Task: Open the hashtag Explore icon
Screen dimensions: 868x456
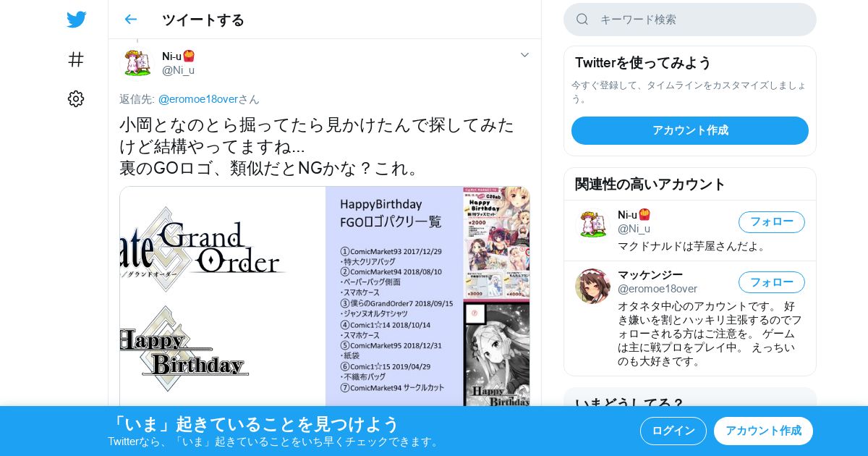Action: point(76,59)
